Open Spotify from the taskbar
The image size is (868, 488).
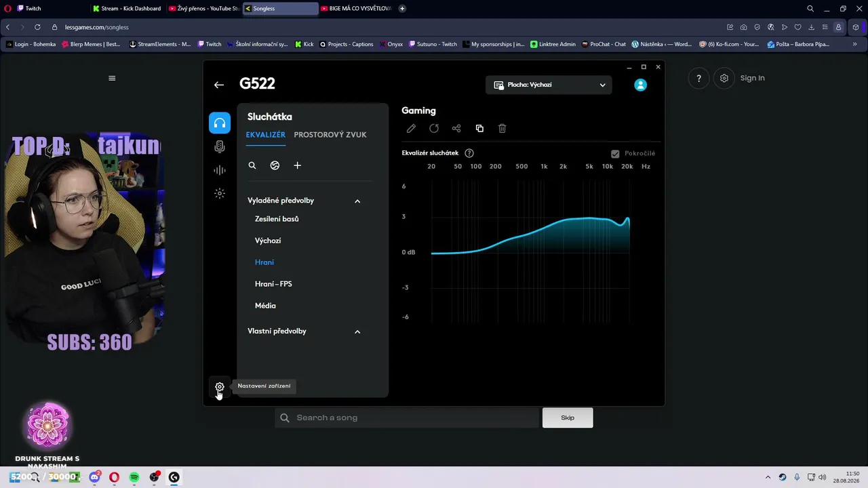134,477
